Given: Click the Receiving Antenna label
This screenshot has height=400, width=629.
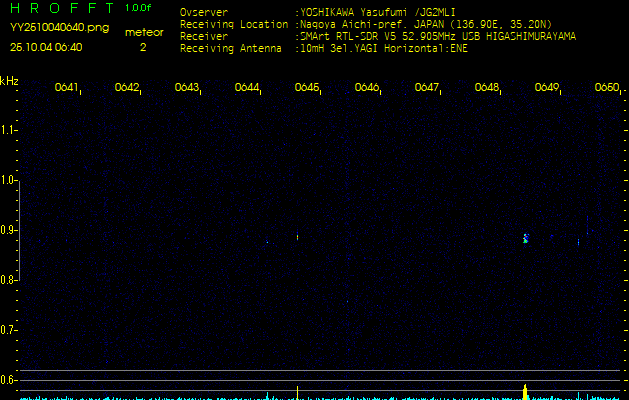Looking at the screenshot, I should coord(231,49).
